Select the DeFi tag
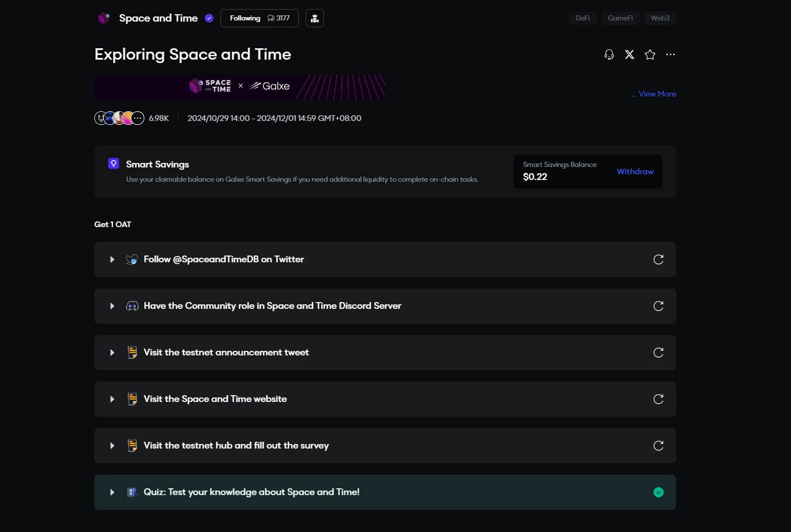The width and height of the screenshot is (791, 532). pos(582,18)
